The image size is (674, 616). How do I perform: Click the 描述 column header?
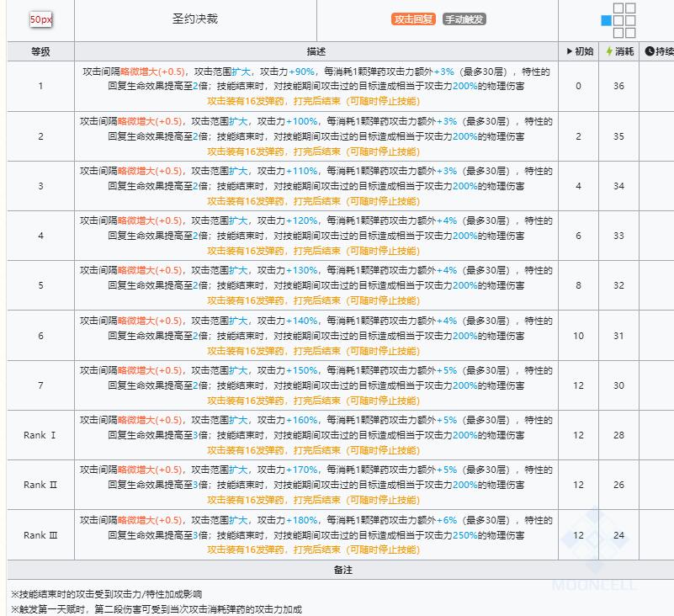pos(316,51)
